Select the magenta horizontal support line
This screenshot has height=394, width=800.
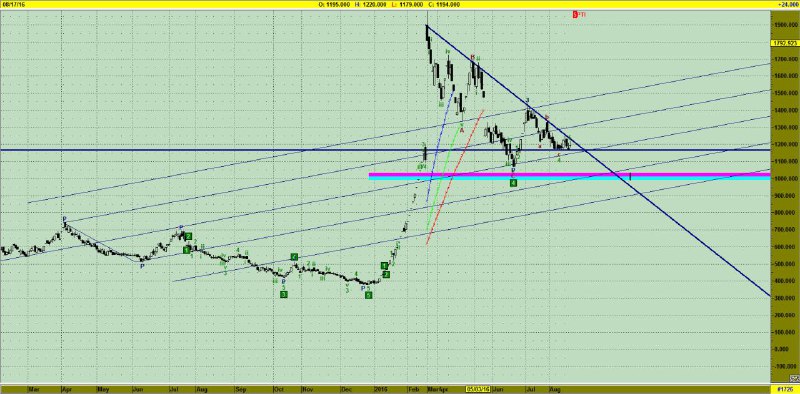[569, 175]
